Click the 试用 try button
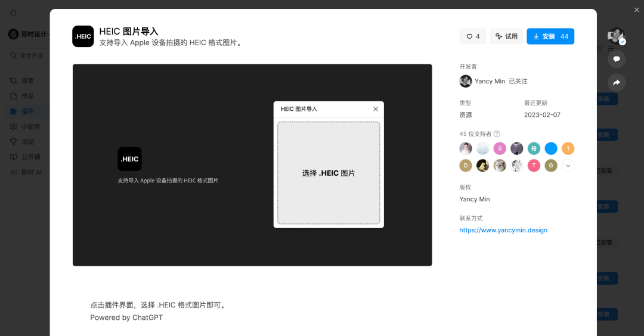644x336 pixels. (506, 36)
